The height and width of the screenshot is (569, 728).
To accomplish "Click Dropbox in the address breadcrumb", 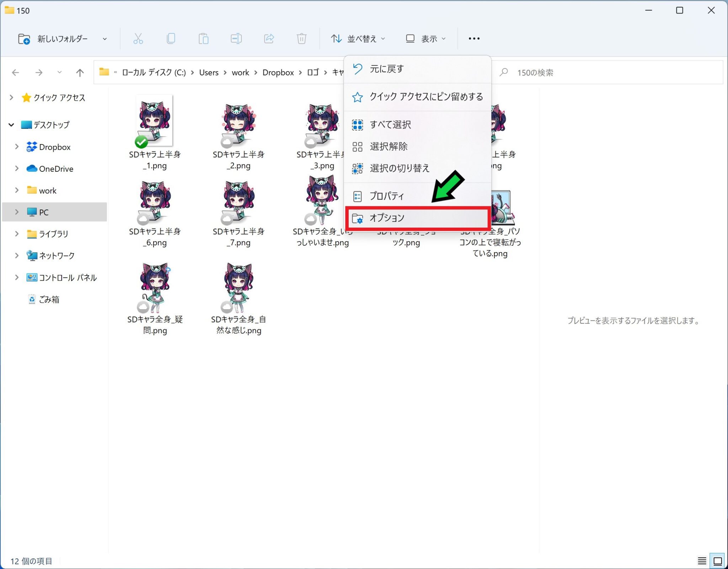I will tap(278, 73).
